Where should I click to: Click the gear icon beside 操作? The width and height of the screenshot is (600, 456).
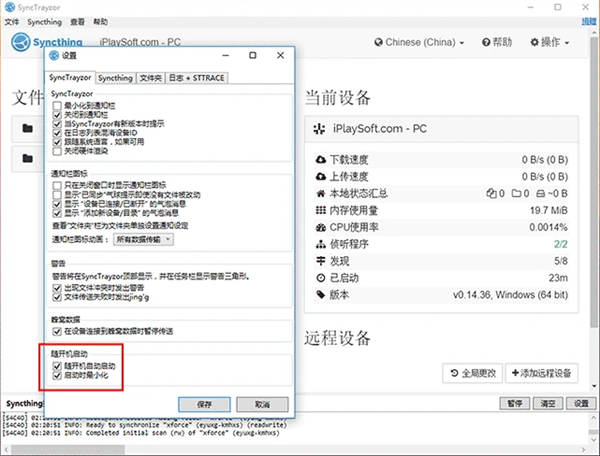click(535, 42)
